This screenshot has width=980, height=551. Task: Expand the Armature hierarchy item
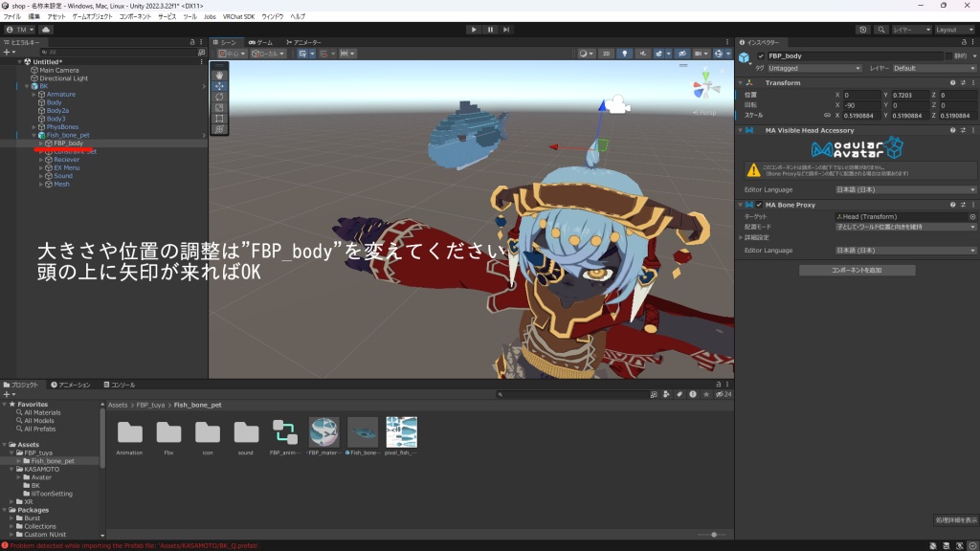tap(33, 95)
